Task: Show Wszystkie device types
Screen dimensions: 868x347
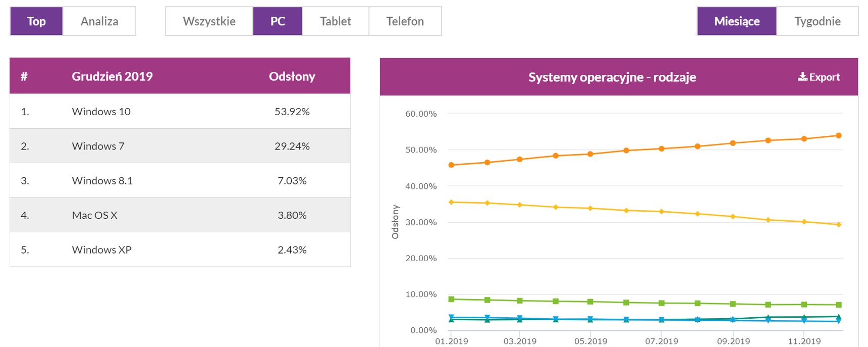Action: coord(209,21)
